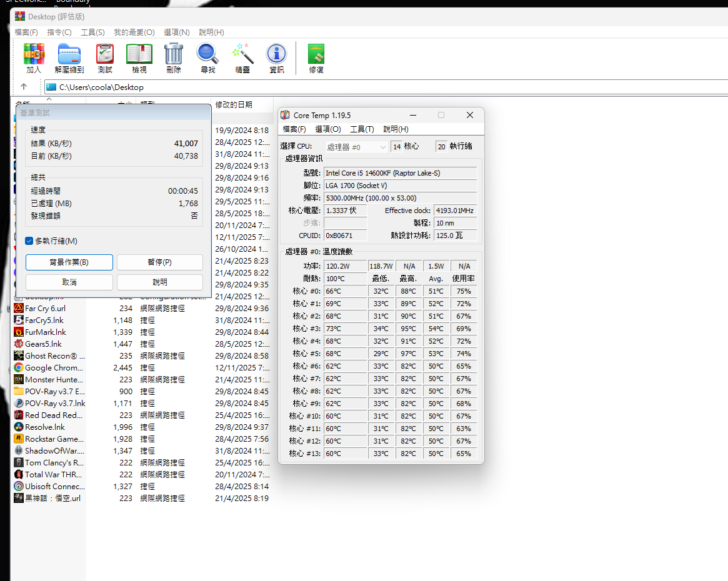
Task: Click the Delete (刪除) trash can icon
Action: (174, 58)
